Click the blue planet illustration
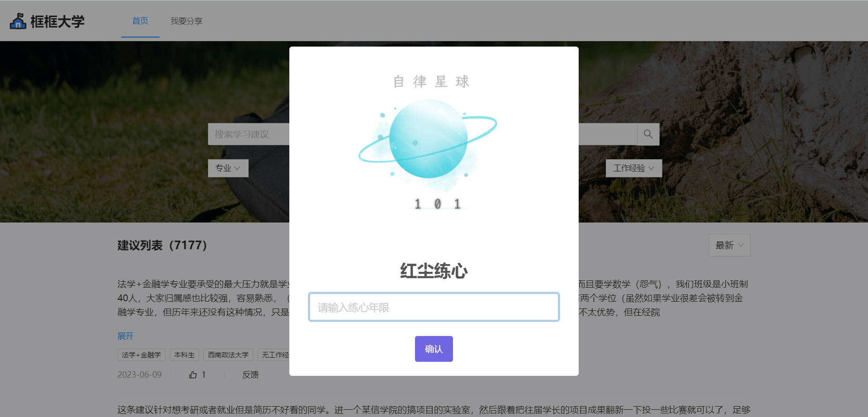This screenshot has width=868, height=417. 428,139
